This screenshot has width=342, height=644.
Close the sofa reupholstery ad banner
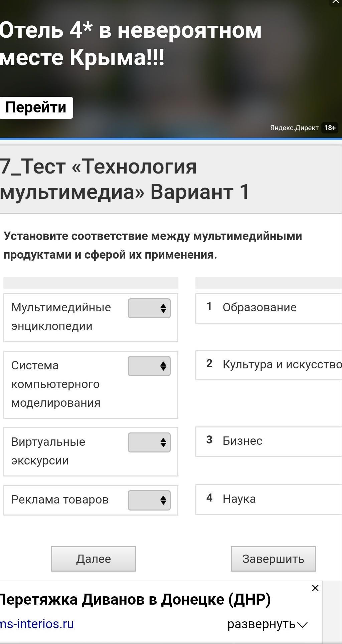point(315,588)
